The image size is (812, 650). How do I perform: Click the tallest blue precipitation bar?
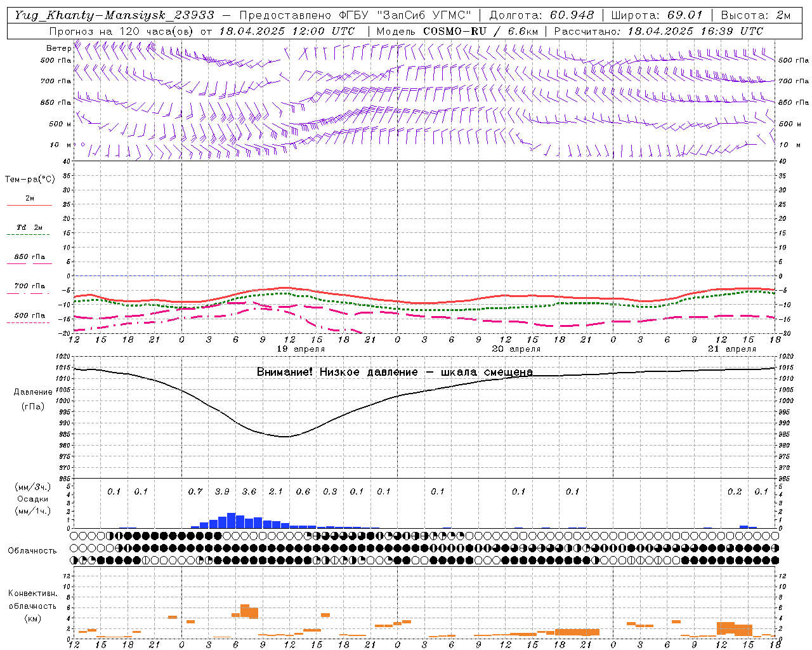232,521
